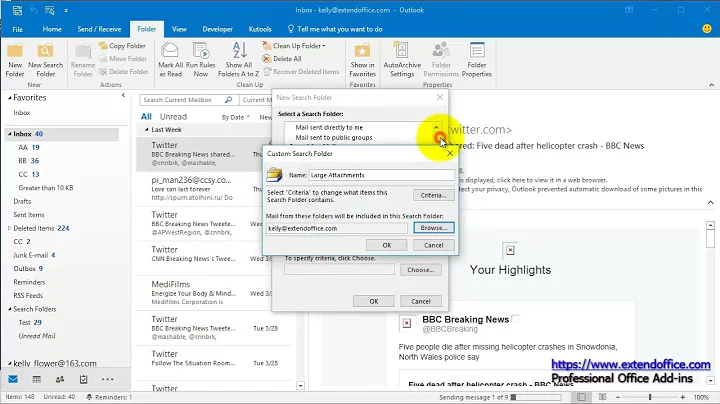Image resolution: width=720 pixels, height=404 pixels.
Task: Switch to the View tab
Action: click(x=179, y=29)
